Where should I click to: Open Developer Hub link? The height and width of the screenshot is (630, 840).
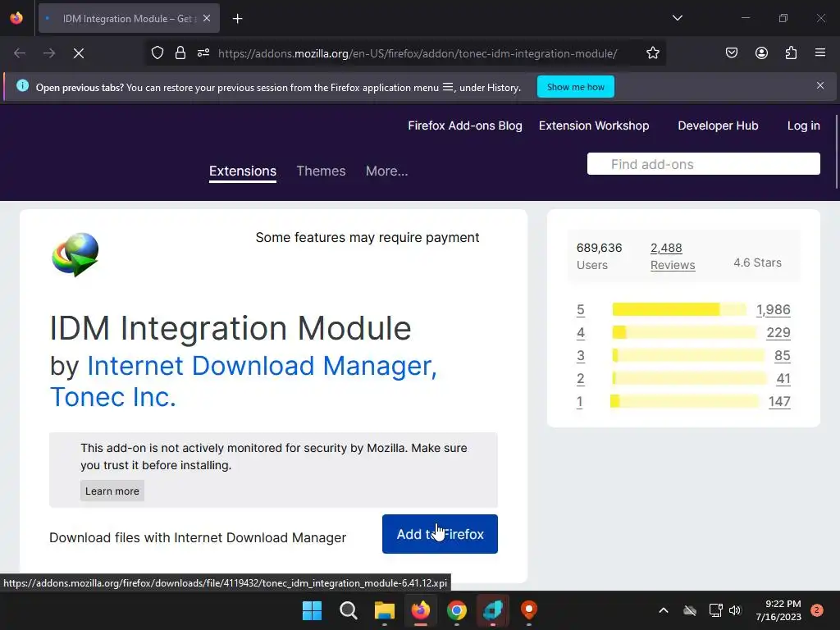click(718, 126)
